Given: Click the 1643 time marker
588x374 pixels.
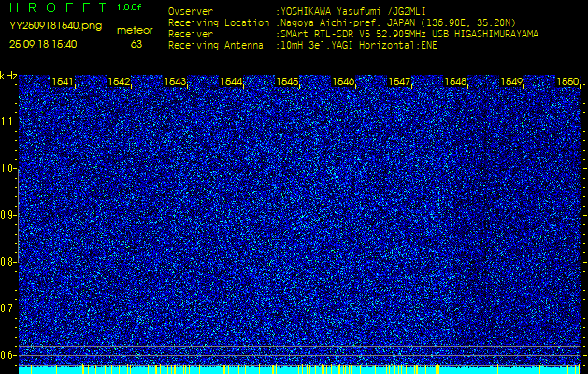Looking at the screenshot, I should coord(175,81).
